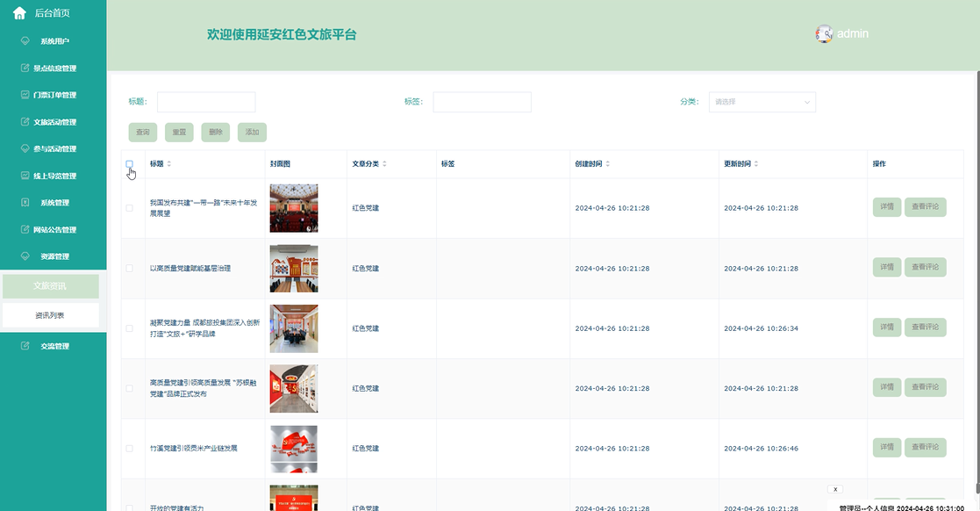Open the 分类 请选择 dropdown
The image size is (980, 511).
coord(762,102)
